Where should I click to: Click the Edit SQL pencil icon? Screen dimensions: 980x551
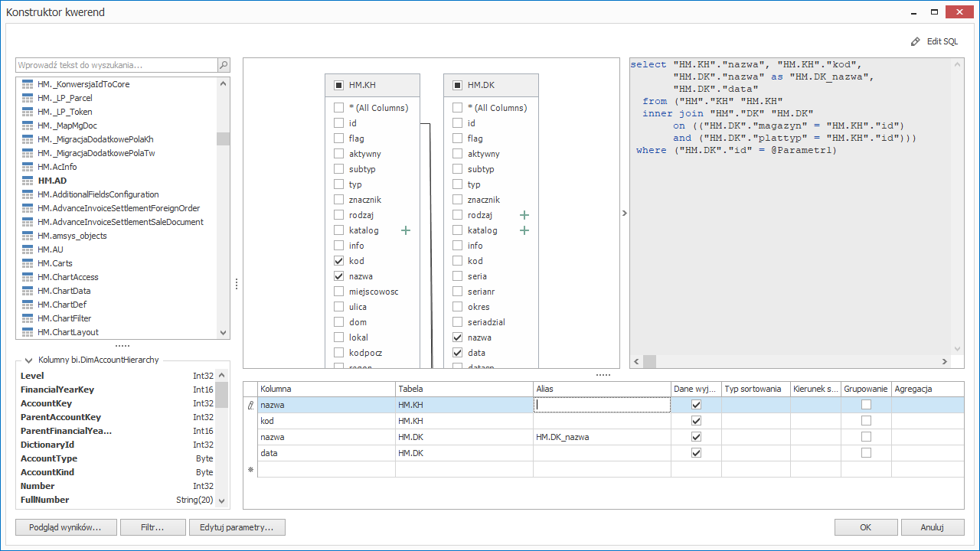tap(915, 41)
